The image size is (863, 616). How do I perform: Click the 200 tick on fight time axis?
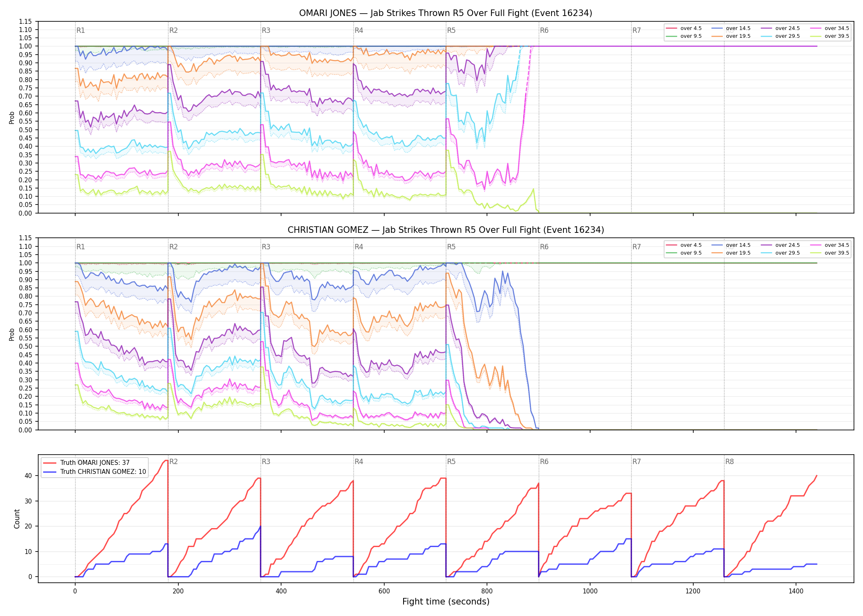point(178,591)
